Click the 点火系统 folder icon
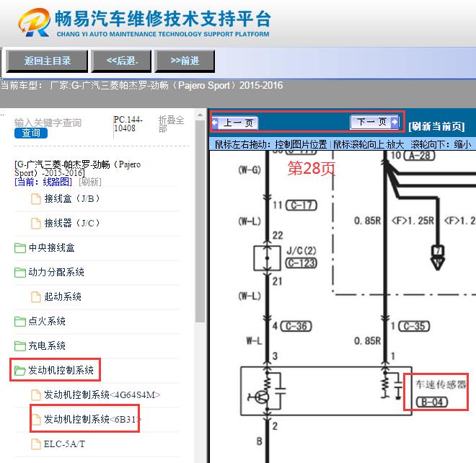 pos(20,322)
